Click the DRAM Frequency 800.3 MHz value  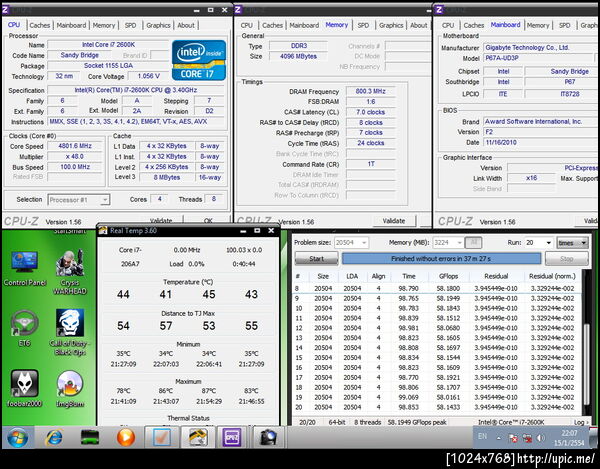pos(370,91)
